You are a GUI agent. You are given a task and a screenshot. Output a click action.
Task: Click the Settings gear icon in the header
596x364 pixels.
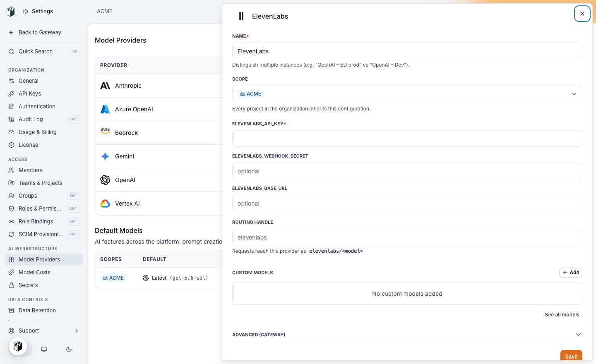pyautogui.click(x=26, y=12)
